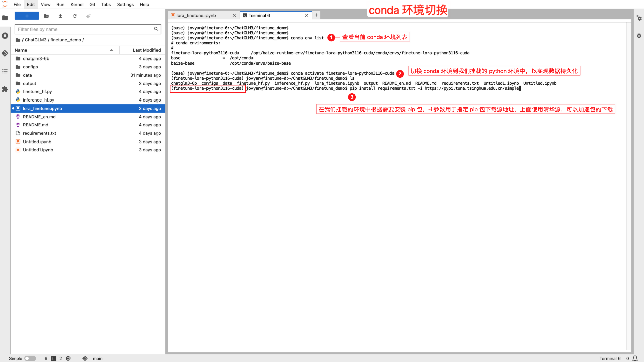Open the running terminals and kernels panel
Image resolution: width=644 pixels, height=362 pixels.
point(5,36)
